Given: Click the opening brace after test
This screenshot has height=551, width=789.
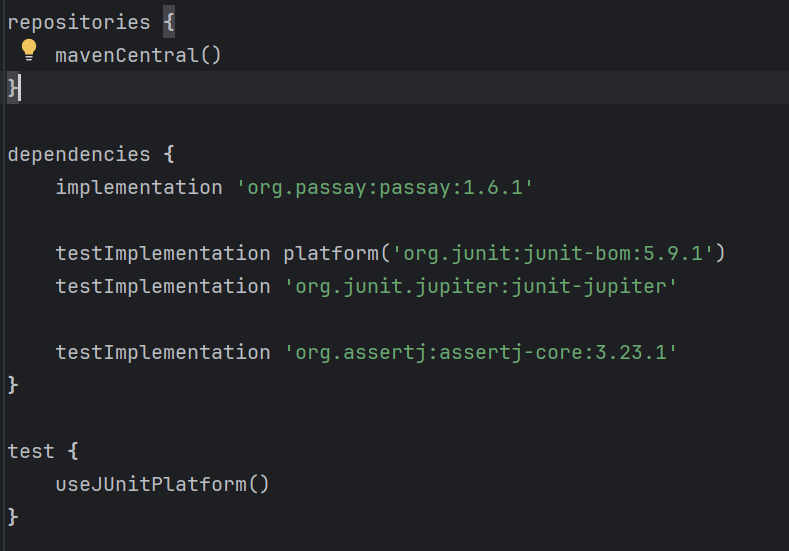Looking at the screenshot, I should pyautogui.click(x=73, y=451).
